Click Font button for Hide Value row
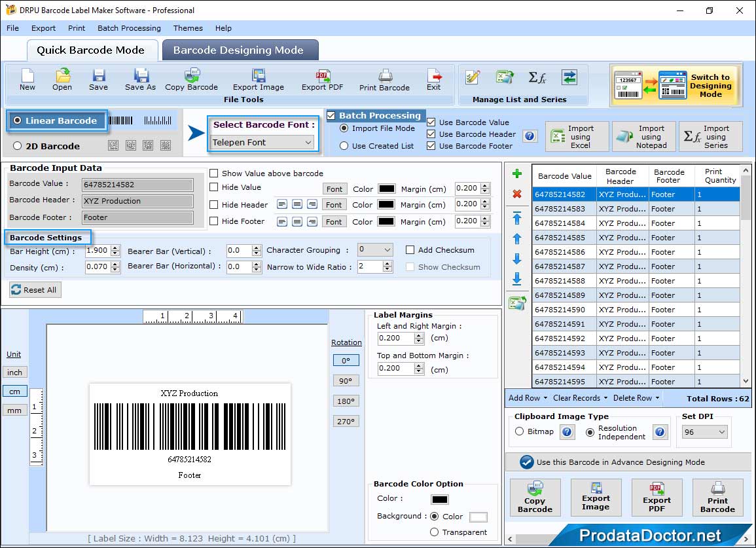 point(334,189)
